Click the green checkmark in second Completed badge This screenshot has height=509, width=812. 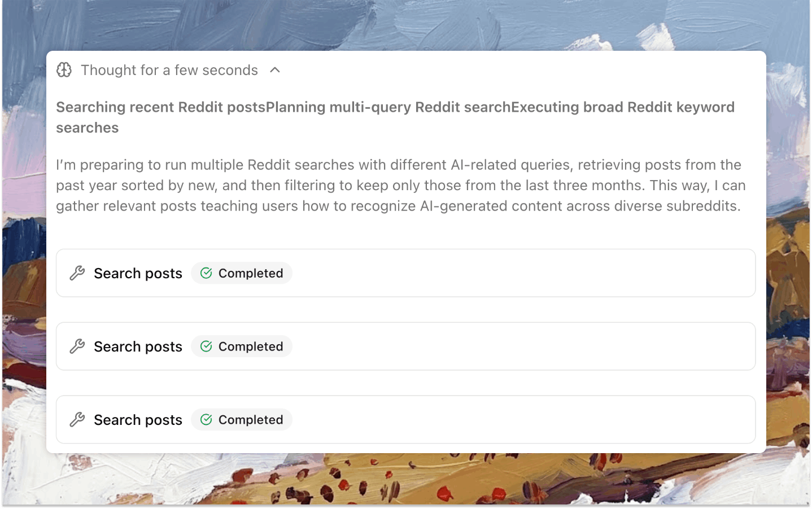tap(206, 346)
